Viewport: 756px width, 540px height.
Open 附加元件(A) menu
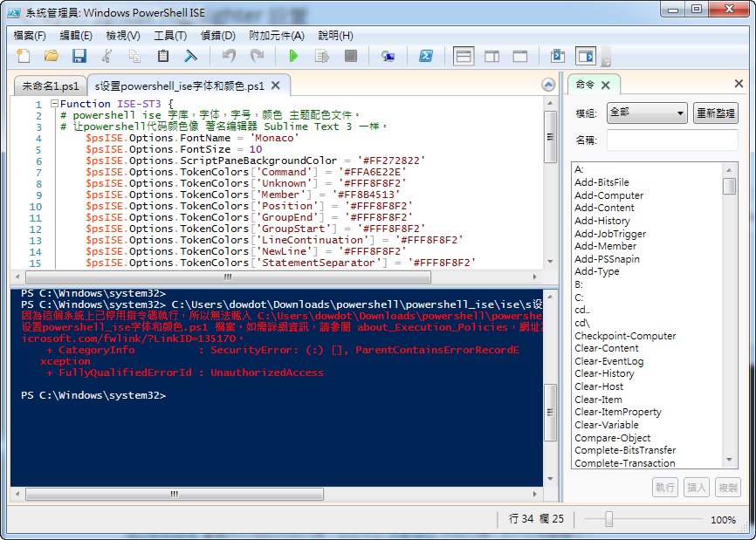(277, 36)
